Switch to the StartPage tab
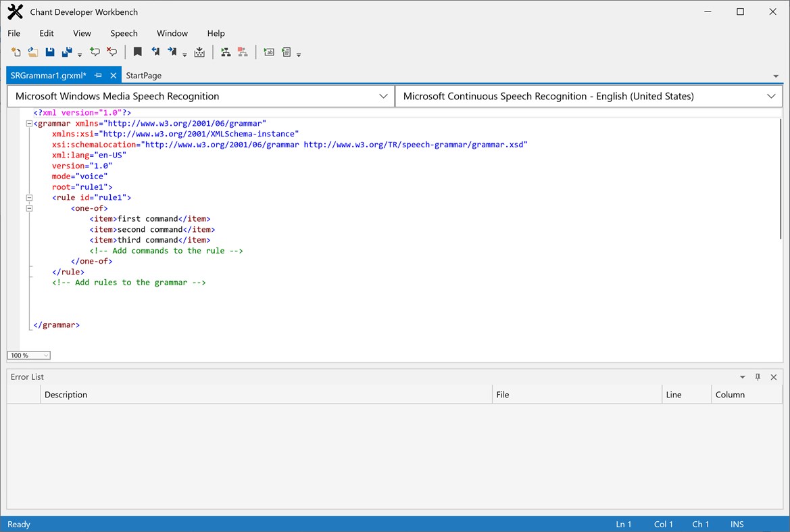The width and height of the screenshot is (790, 532). click(143, 75)
